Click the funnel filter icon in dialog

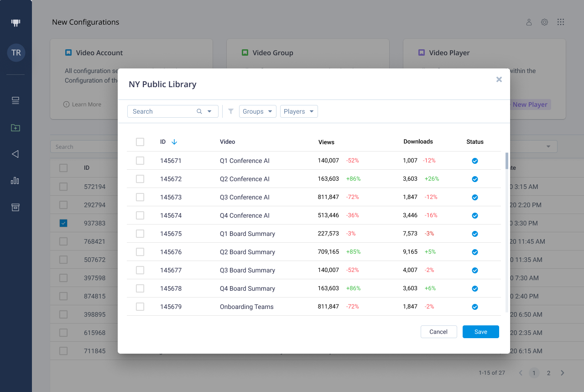click(x=231, y=111)
